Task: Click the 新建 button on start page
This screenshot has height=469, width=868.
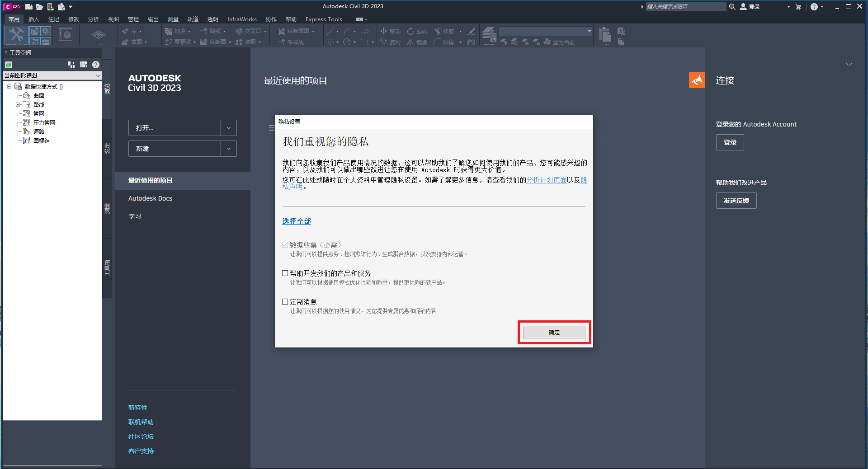Action: [175, 149]
